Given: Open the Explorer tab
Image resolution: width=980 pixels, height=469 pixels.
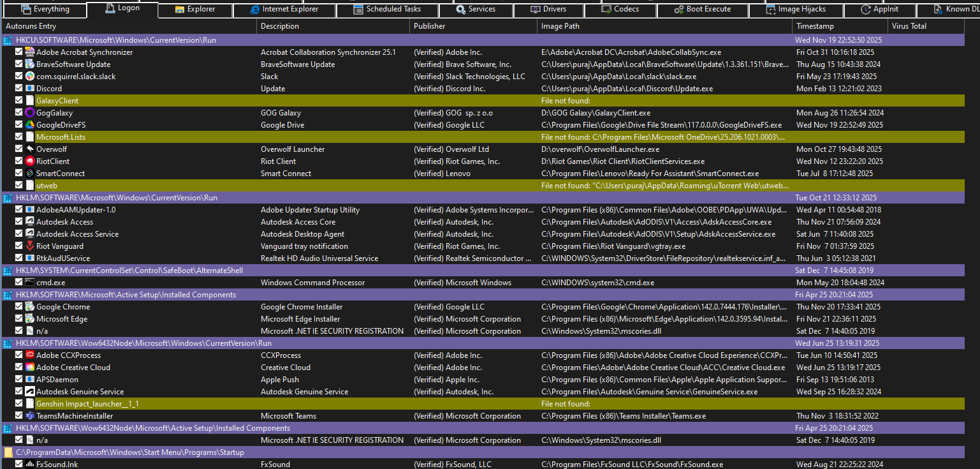Looking at the screenshot, I should point(194,10).
